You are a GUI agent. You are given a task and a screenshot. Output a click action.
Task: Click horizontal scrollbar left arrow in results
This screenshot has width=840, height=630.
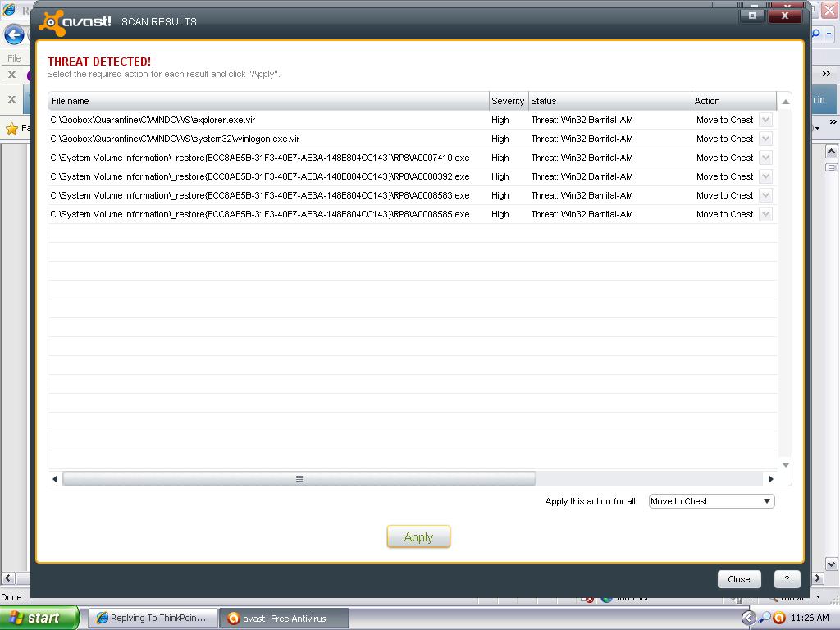(55, 479)
